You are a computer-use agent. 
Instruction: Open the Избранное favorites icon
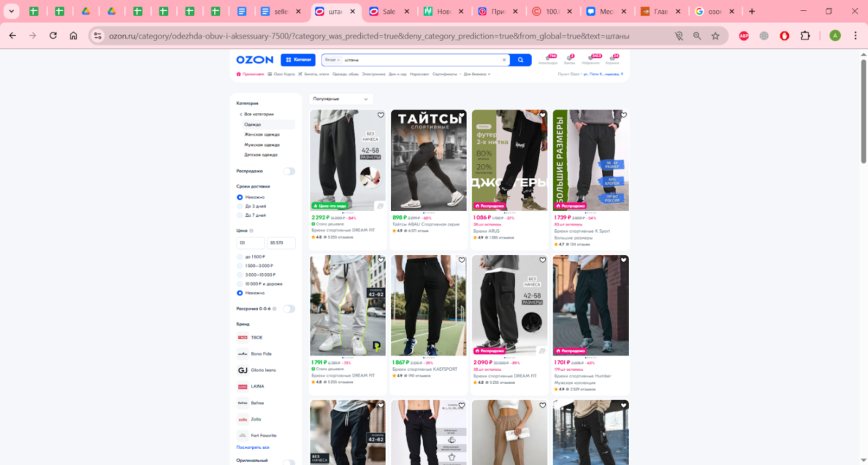pyautogui.click(x=591, y=59)
